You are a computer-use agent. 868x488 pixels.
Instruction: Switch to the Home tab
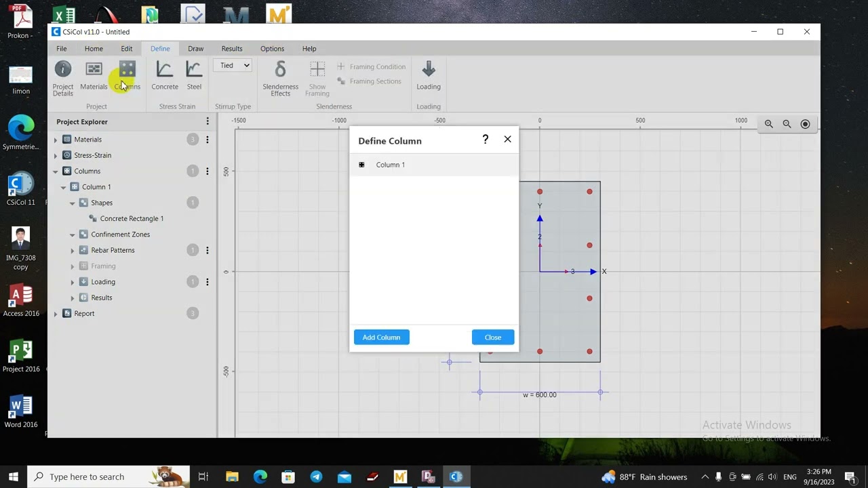tap(94, 49)
